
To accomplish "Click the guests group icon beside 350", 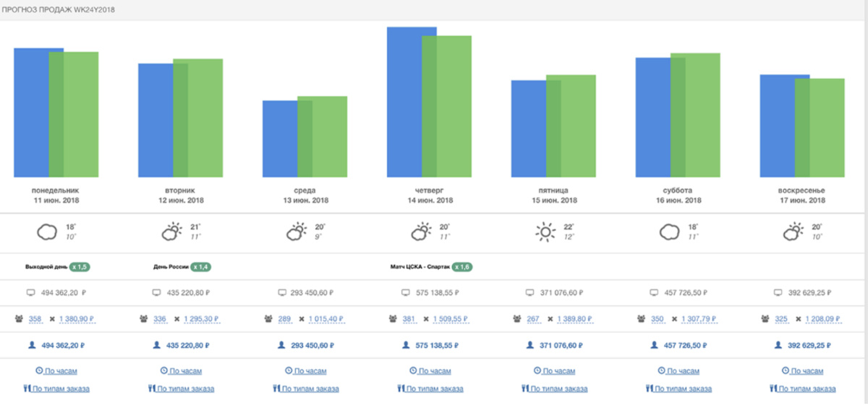I will [642, 318].
